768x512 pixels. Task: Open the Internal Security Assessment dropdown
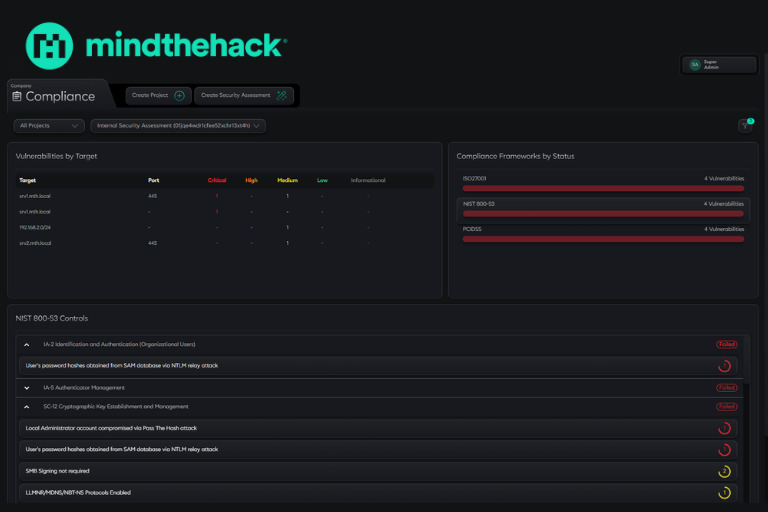click(x=177, y=126)
